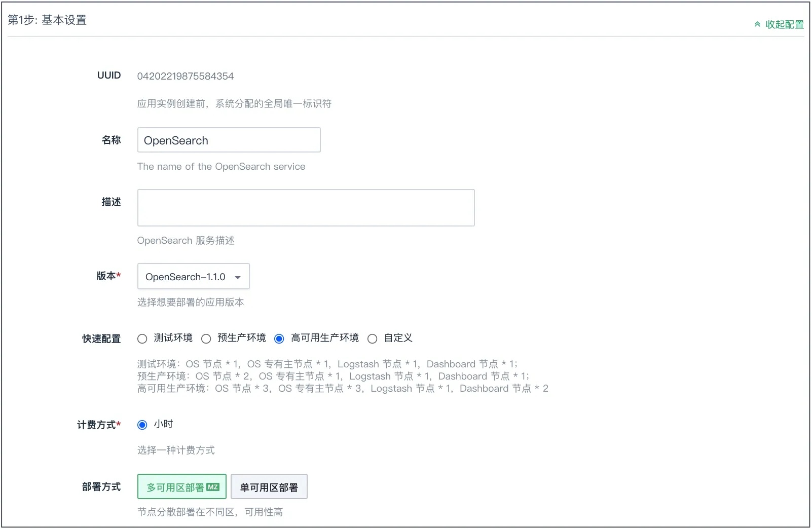Screen dimensions: 812x529
Task: Click the 'OpenSearch 服务描述' hint text
Action: [x=186, y=240]
